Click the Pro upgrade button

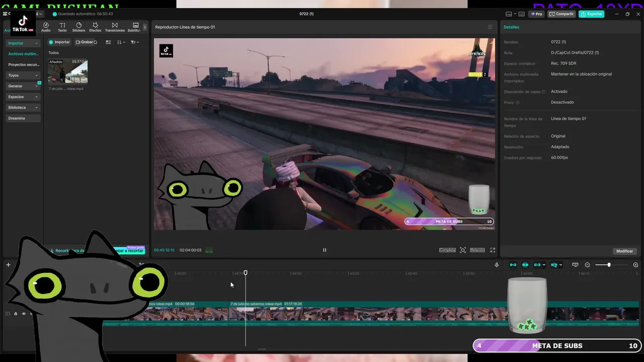(536, 14)
